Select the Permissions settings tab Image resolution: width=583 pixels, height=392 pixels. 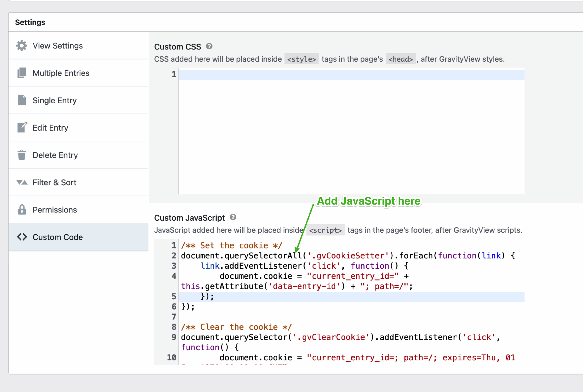pos(55,210)
